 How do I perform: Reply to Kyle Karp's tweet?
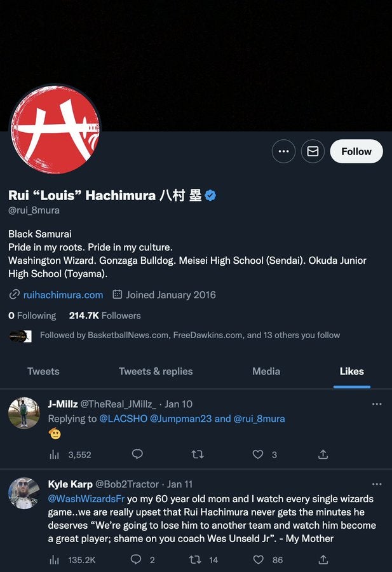coord(136,560)
